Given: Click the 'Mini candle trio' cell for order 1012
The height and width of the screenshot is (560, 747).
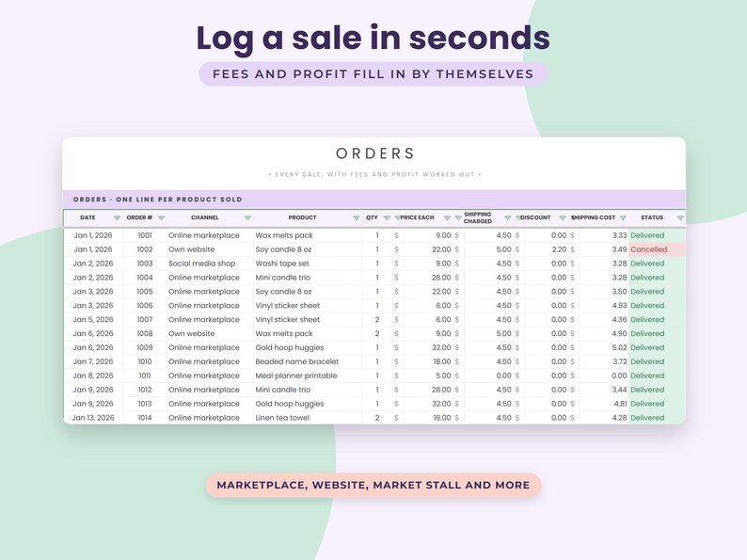Looking at the screenshot, I should click(308, 390).
